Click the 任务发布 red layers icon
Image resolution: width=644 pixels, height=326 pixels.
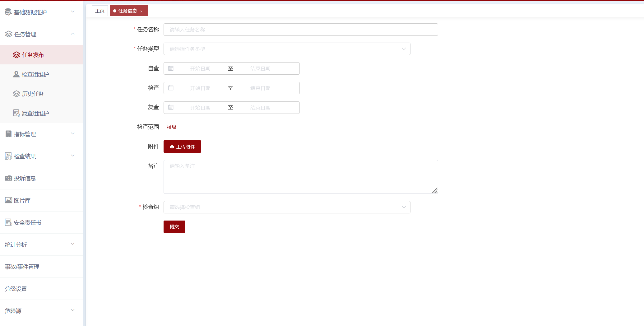pyautogui.click(x=16, y=55)
